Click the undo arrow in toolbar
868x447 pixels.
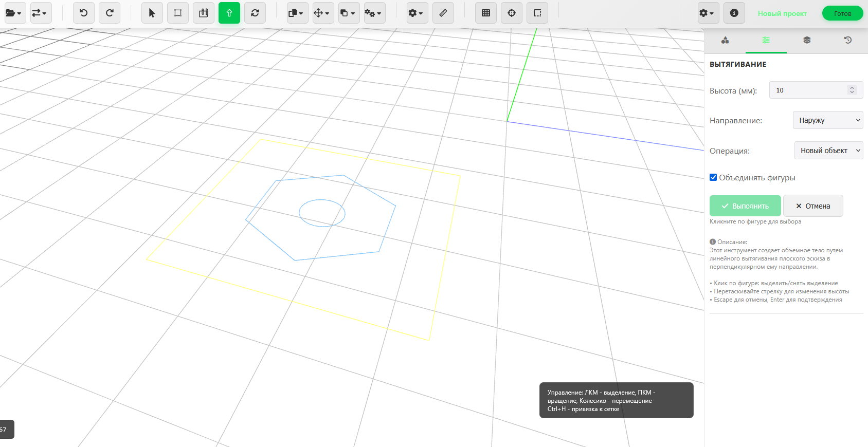point(84,13)
